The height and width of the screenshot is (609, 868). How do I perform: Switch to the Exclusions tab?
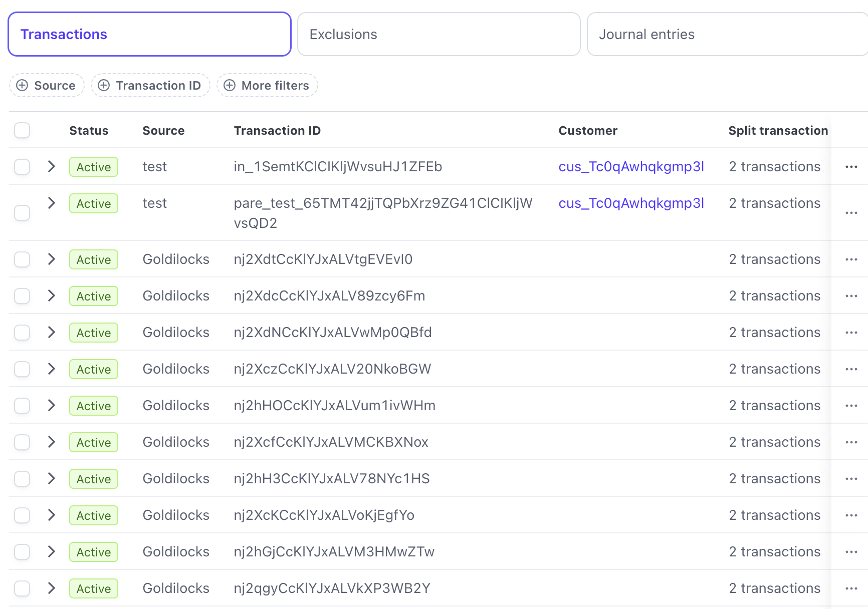439,34
